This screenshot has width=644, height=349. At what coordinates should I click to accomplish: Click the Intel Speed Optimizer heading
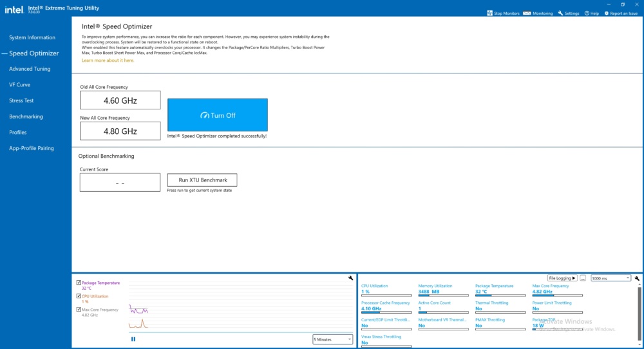pos(117,26)
